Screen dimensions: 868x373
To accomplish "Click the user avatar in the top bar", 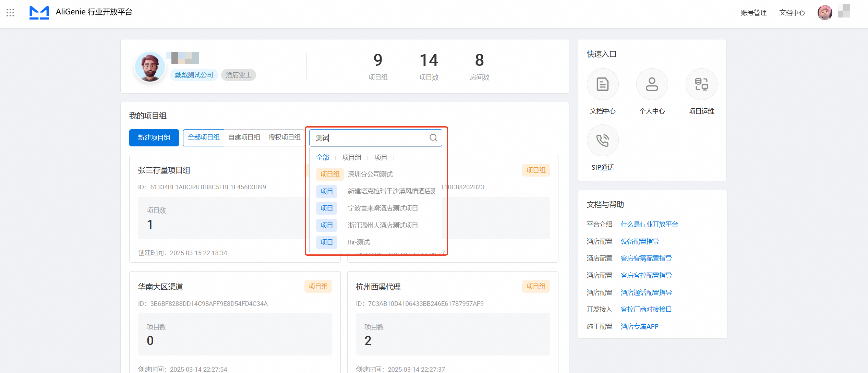I will [825, 13].
